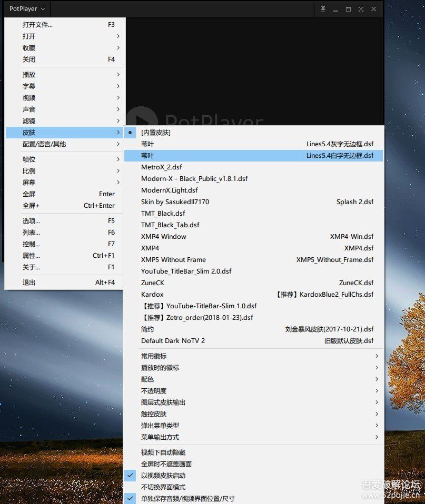Toggle 全屏时不遮盖画面 setting

click(x=166, y=464)
